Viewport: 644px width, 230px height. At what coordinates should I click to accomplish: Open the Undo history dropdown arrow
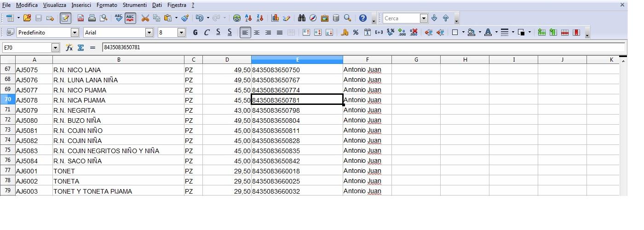pos(208,18)
